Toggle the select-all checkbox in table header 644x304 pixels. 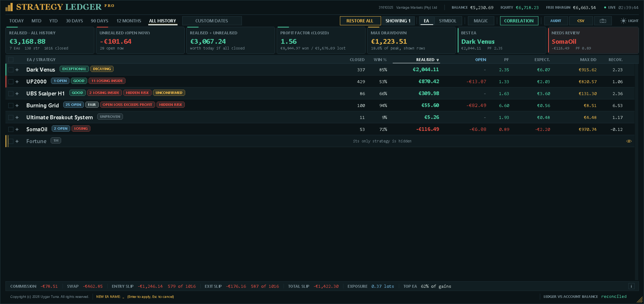click(x=11, y=60)
